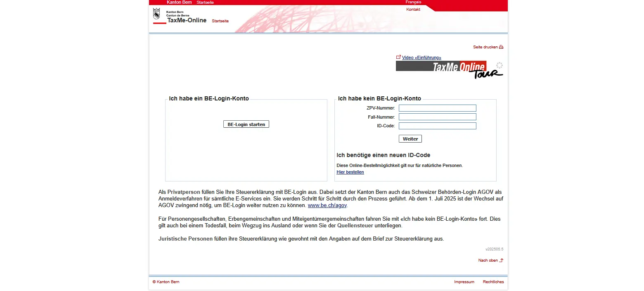The width and height of the screenshot is (644, 291).
Task: Click "Nach oben" to scroll up
Action: tap(488, 260)
